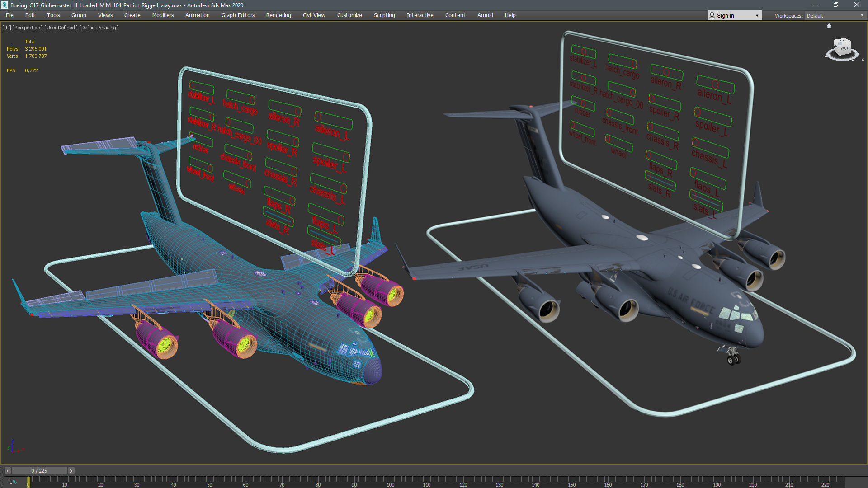Click the FPS value 0,772
The width and height of the screenshot is (868, 488).
click(31, 70)
